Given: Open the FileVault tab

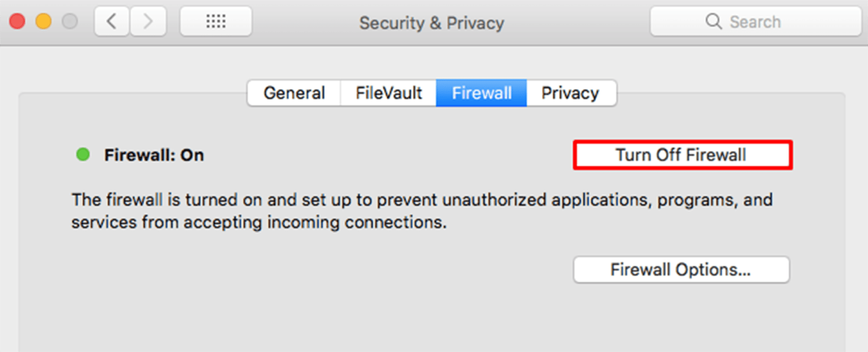Looking at the screenshot, I should 388,93.
